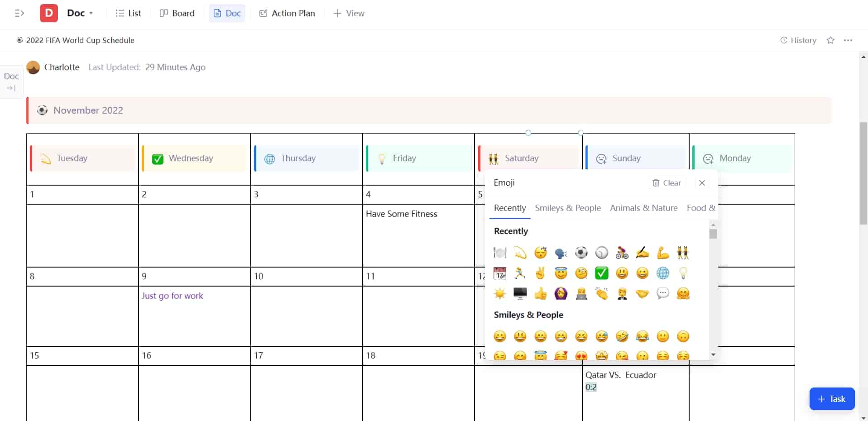
Task: Click the calendar cell for day 17
Action: 307,356
